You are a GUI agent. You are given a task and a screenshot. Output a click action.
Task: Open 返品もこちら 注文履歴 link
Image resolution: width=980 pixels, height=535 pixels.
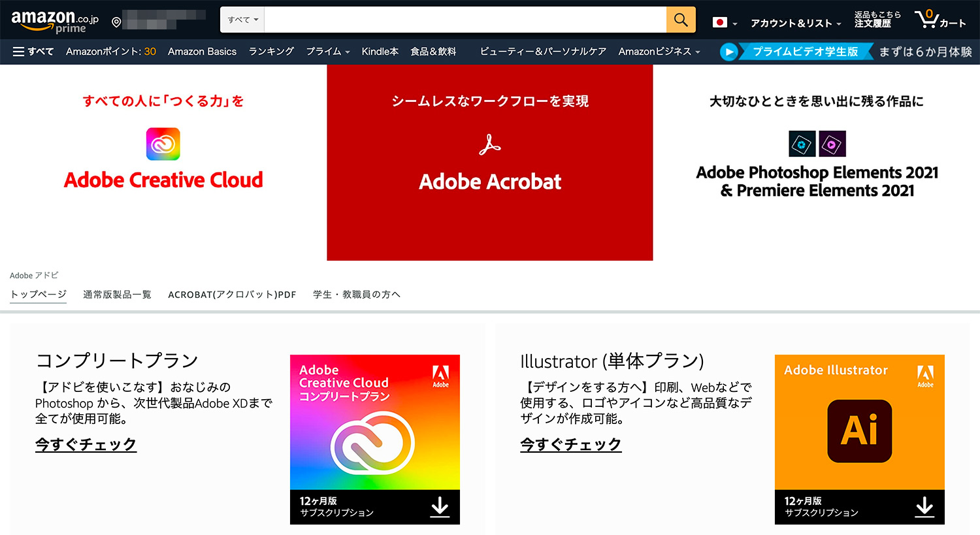(x=877, y=19)
